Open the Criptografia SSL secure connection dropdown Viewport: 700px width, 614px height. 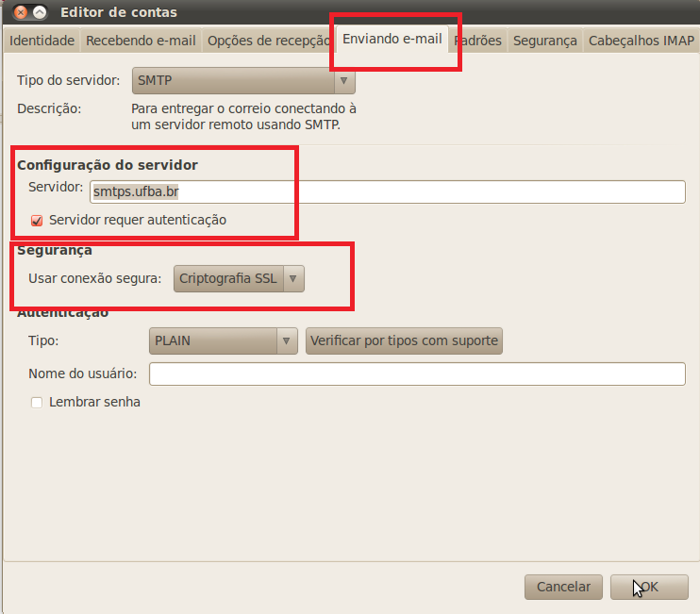click(x=239, y=278)
